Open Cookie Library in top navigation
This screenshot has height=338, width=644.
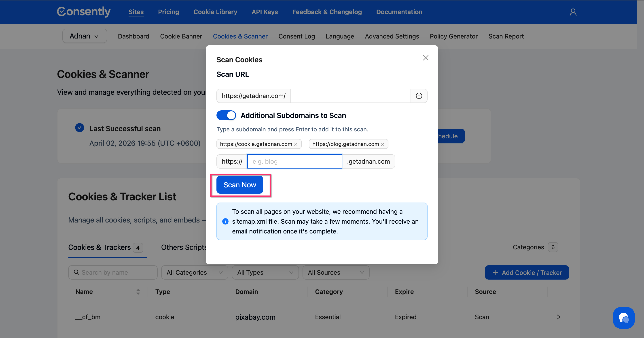point(215,12)
